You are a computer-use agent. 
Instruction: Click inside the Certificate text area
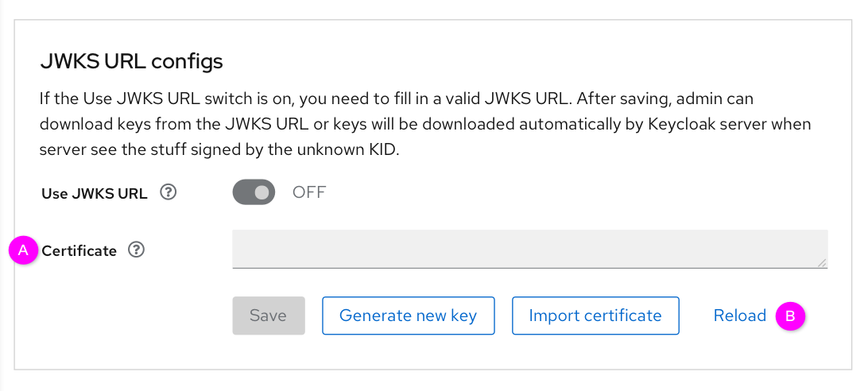[x=530, y=250]
